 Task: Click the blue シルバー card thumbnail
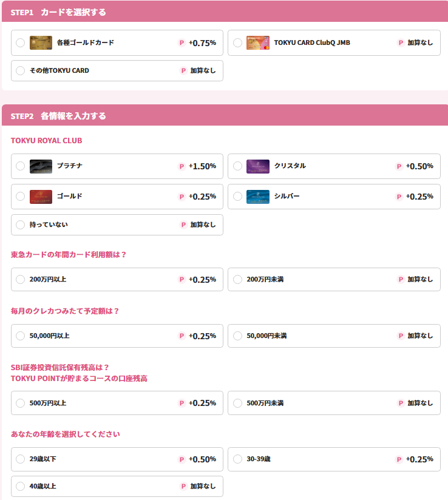[x=258, y=197]
